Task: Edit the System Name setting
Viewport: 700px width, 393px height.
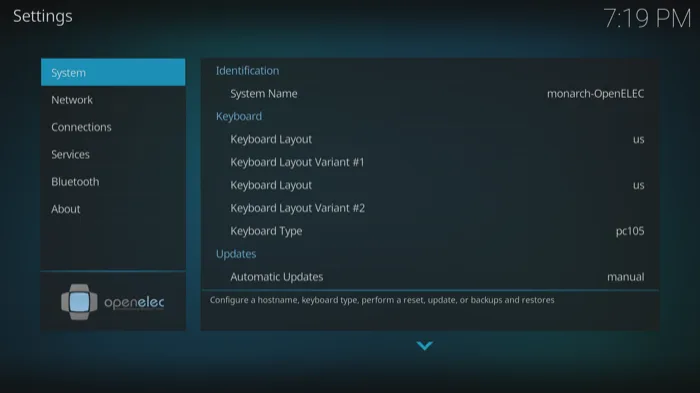Action: coord(430,93)
